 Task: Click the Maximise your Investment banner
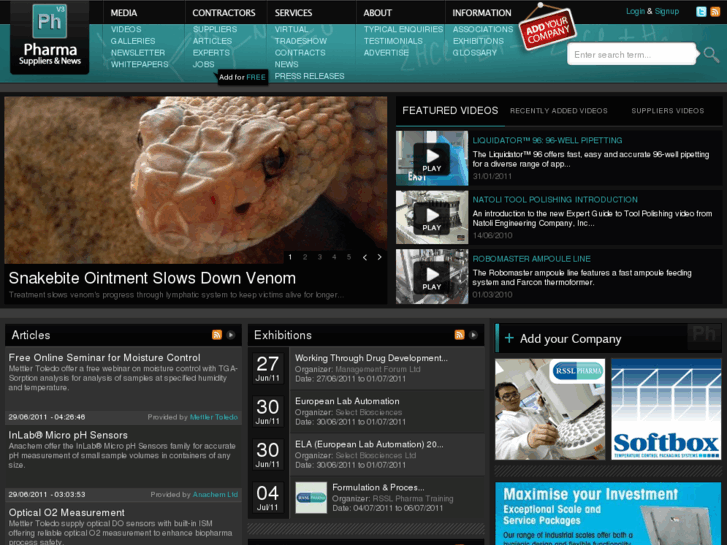click(608, 513)
